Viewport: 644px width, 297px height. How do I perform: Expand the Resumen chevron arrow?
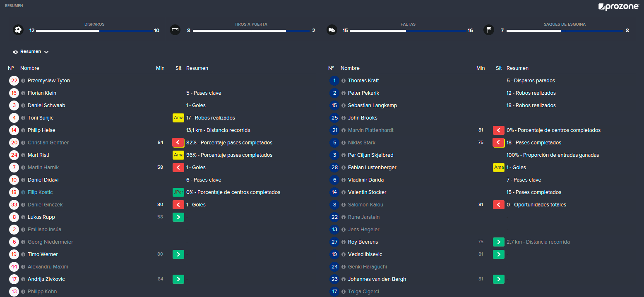click(x=46, y=52)
